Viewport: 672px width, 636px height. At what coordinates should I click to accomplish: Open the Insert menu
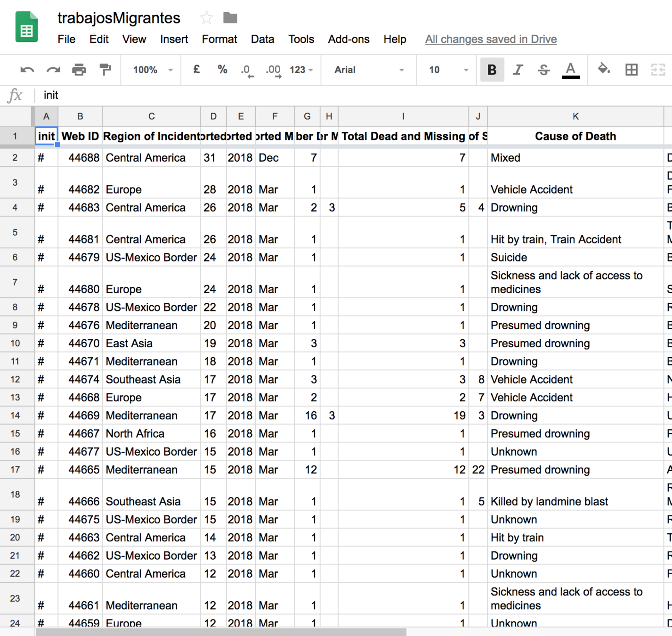(174, 39)
